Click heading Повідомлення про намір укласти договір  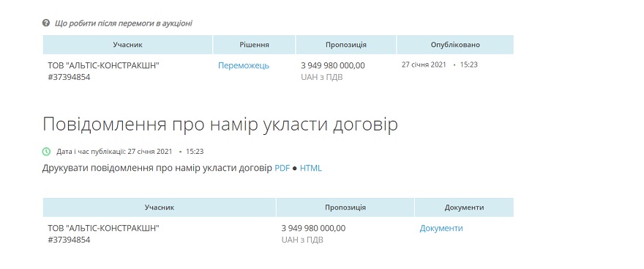(220, 125)
